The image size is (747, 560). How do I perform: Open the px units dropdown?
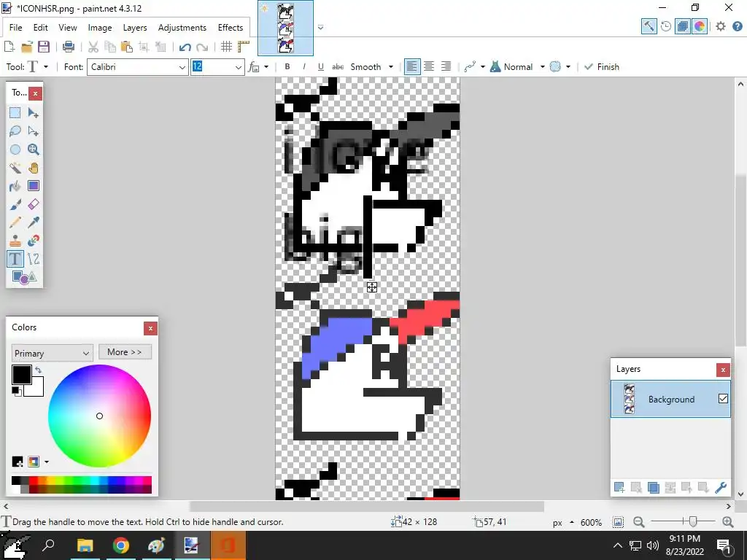click(562, 522)
